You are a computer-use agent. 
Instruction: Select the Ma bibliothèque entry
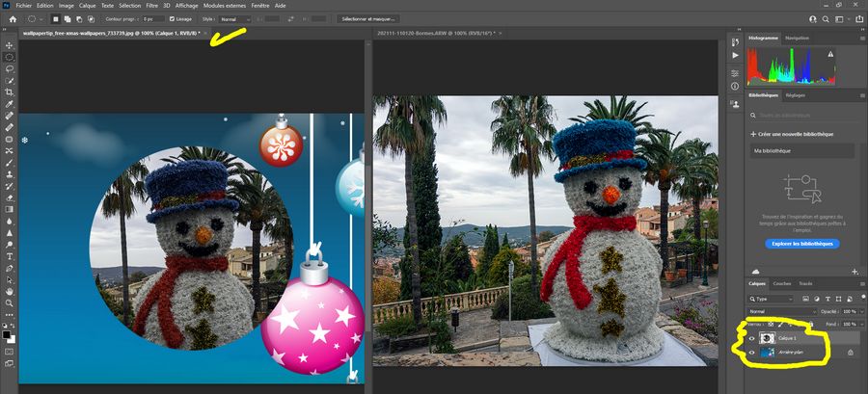801,151
